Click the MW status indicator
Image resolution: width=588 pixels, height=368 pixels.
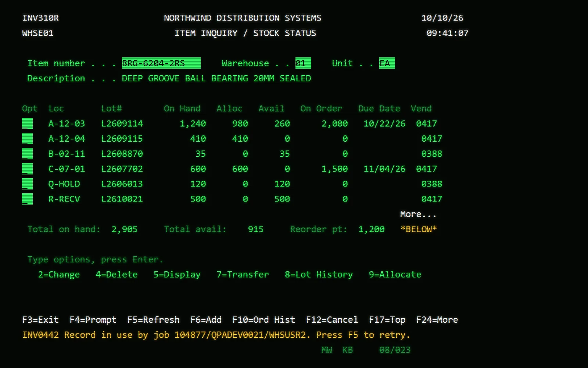pos(327,350)
